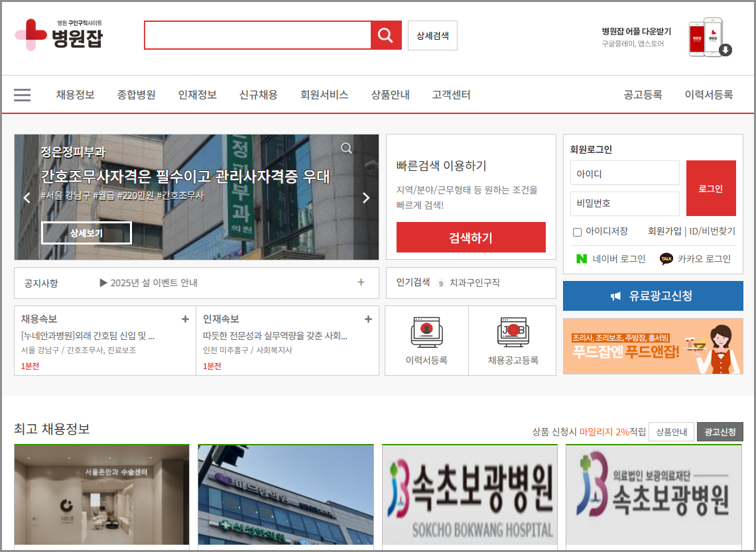Open the hamburger navigation menu

(x=22, y=94)
